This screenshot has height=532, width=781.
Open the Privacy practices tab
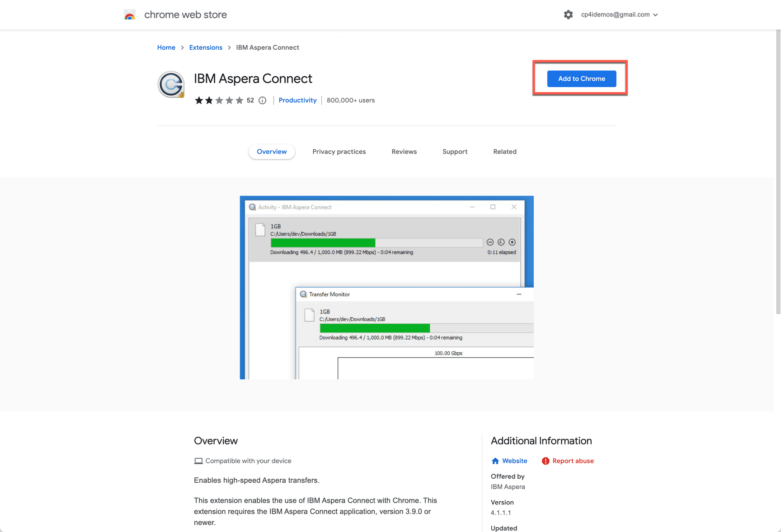(x=339, y=152)
